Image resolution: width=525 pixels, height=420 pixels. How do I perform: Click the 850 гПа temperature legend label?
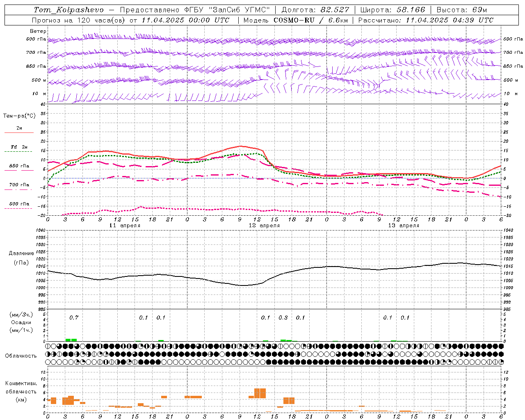coord(19,166)
